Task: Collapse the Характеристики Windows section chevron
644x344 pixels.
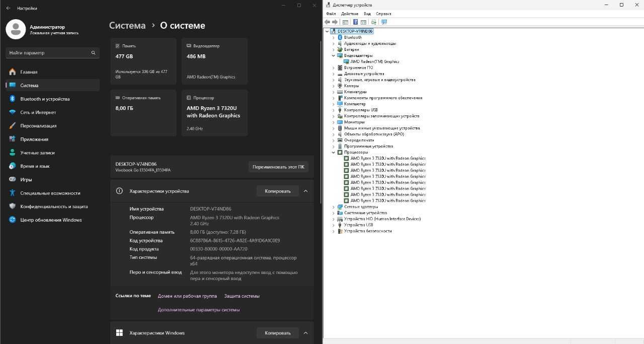Action: [305, 333]
